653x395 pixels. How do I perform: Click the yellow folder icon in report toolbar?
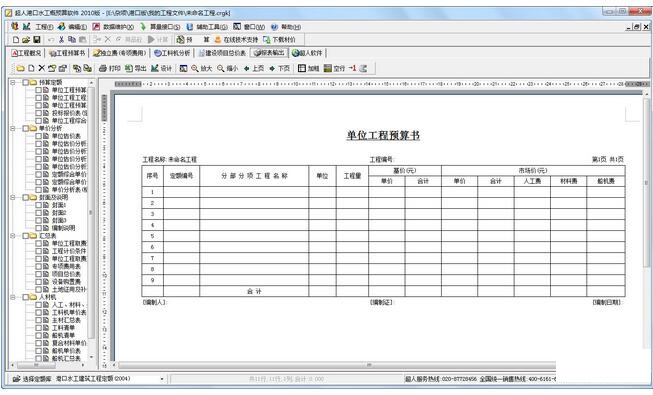[20, 68]
